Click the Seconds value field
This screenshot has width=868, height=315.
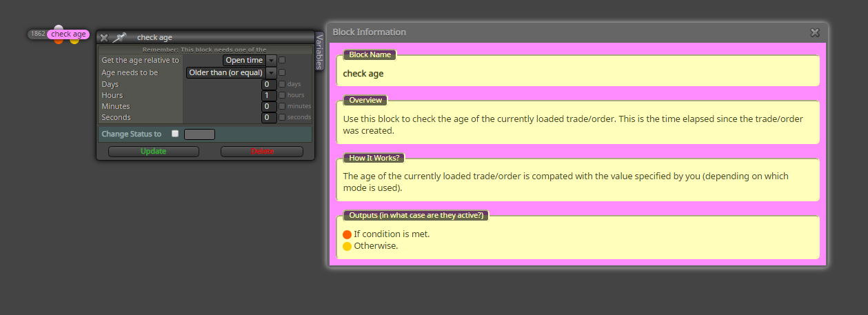coord(269,117)
